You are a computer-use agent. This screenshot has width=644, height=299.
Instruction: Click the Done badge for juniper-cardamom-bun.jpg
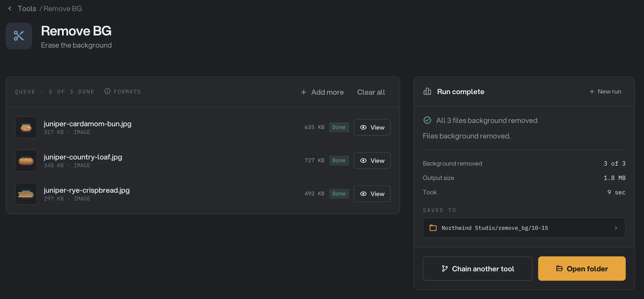coord(339,127)
